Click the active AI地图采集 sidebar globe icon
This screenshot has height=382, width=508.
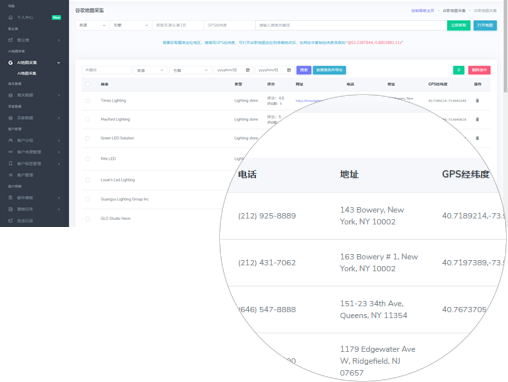click(11, 63)
